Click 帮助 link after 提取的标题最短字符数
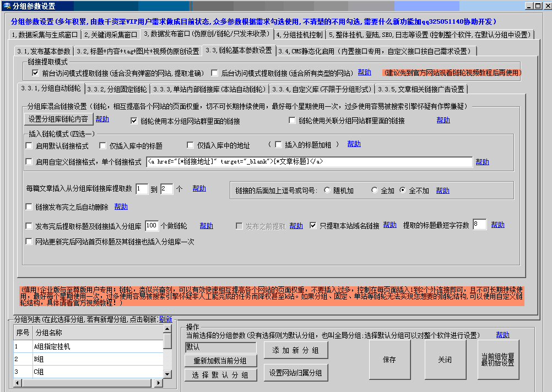 (x=498, y=225)
